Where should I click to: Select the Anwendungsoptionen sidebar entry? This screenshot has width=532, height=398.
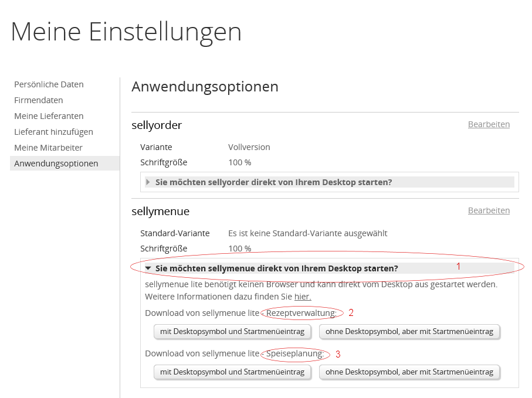click(x=65, y=164)
